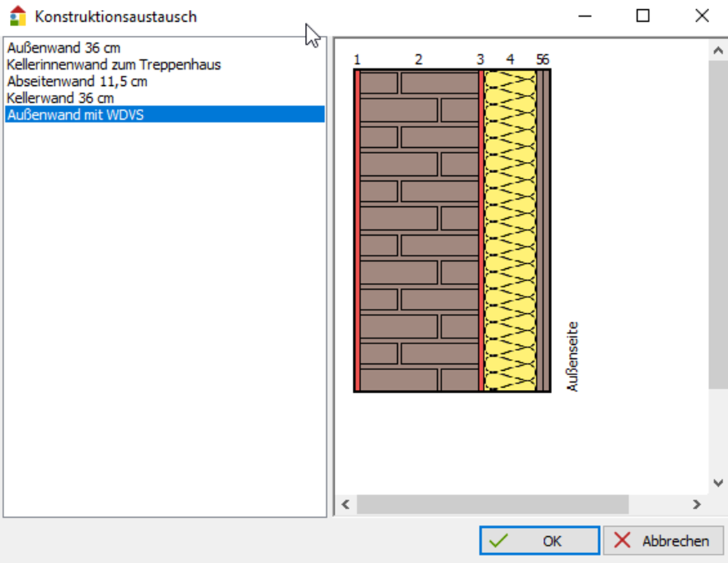Click preview's vertical scrollbar up arrow
The image size is (728, 563).
717,51
